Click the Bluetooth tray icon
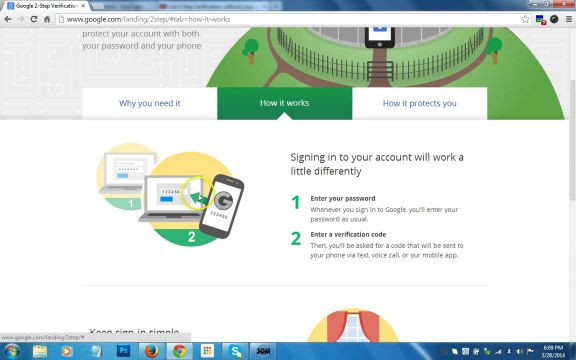576x360 pixels. (509, 352)
